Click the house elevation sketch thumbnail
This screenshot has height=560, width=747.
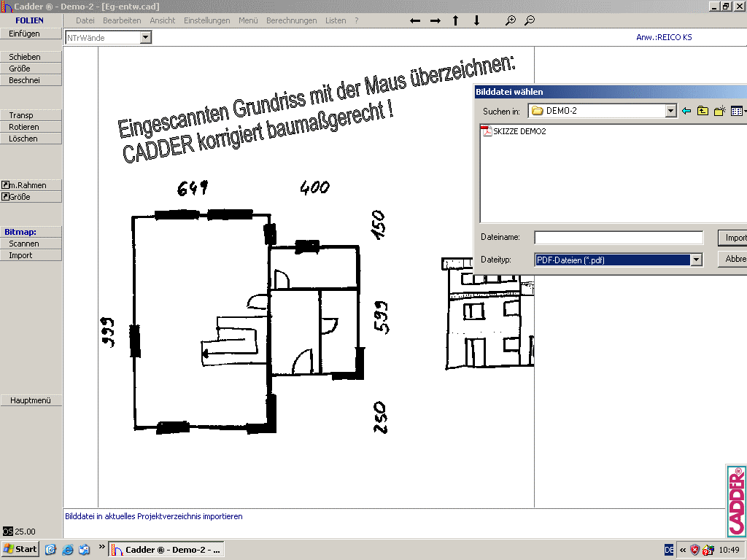[x=488, y=314]
